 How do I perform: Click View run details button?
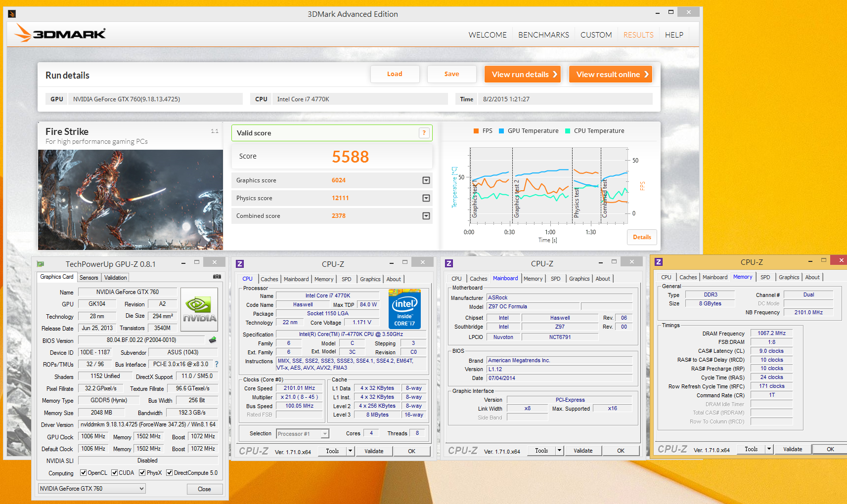pos(523,74)
